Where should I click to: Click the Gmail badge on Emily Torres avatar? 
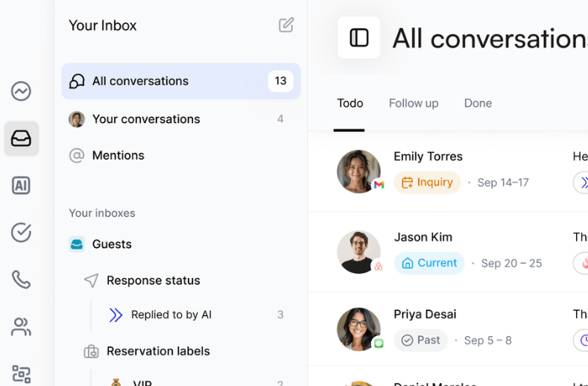coord(379,185)
